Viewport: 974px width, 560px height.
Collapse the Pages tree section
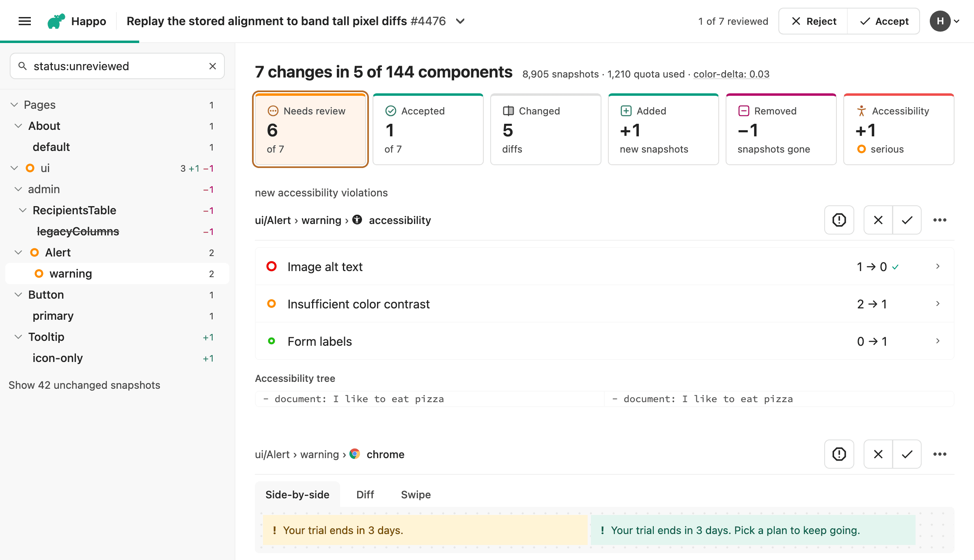(x=14, y=105)
